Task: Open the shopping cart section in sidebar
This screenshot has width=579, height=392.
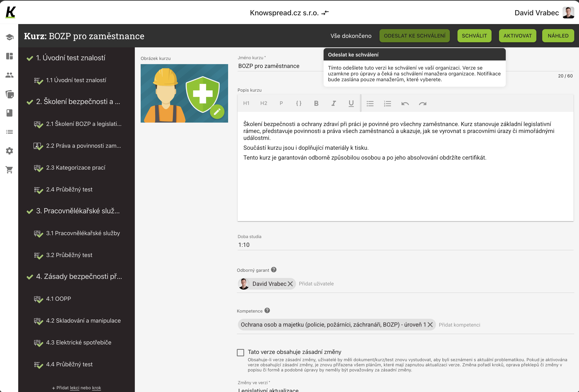Action: click(9, 170)
